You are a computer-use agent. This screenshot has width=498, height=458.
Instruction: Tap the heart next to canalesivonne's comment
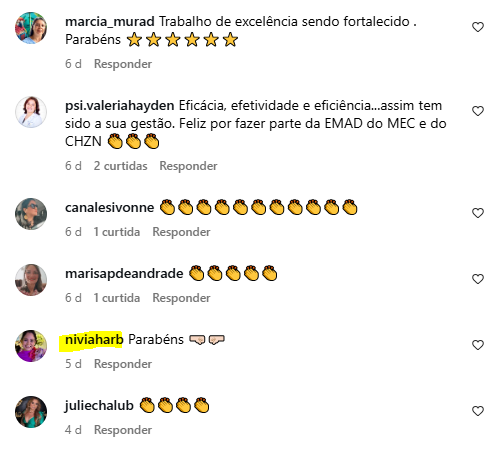click(x=478, y=213)
